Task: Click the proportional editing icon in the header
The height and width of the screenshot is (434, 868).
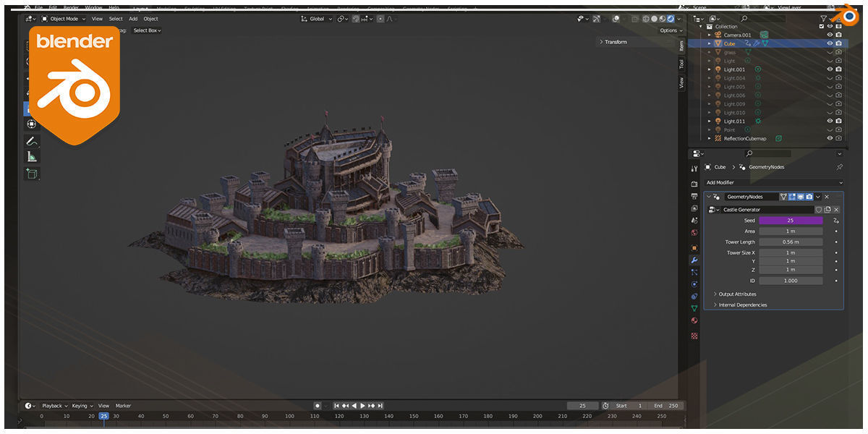Action: coord(380,19)
